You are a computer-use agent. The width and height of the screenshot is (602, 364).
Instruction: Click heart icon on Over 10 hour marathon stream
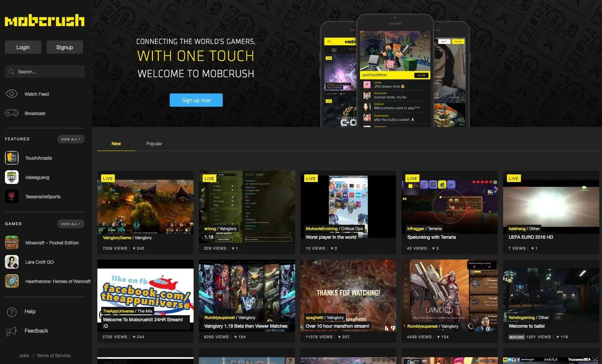click(x=339, y=337)
